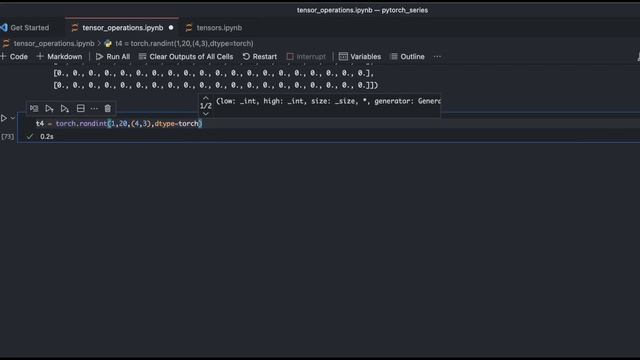
Task: Split cell icon in cell toolbar
Action: [81, 109]
